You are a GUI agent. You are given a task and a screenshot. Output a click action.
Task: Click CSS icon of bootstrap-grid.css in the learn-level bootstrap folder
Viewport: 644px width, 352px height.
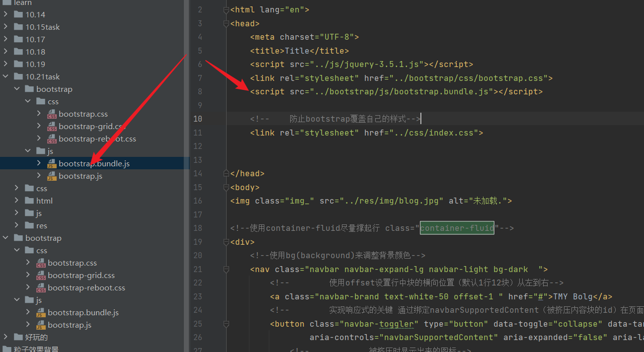(41, 276)
